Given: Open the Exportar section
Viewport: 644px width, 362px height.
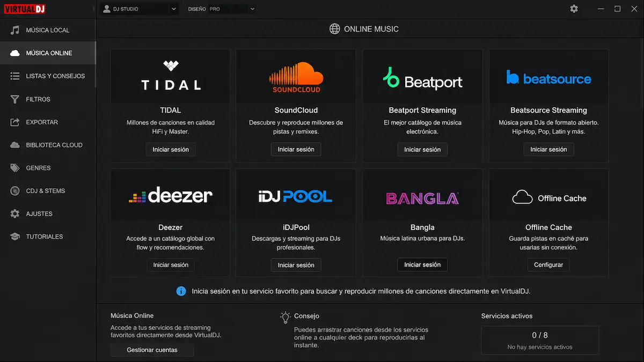Looking at the screenshot, I should coord(48,122).
